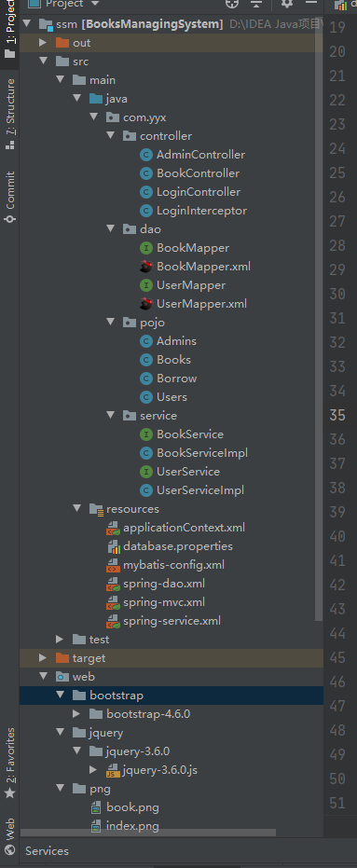Open spring-mvc.xml in the tree
Viewport: 357px width, 868px height.
click(164, 602)
